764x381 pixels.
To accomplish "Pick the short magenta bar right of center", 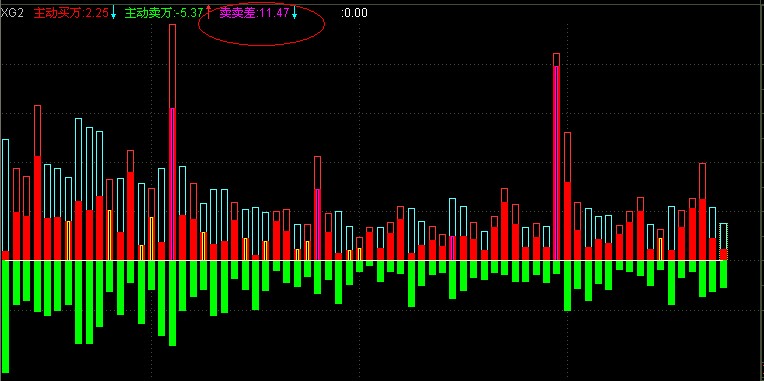I will [452, 248].
